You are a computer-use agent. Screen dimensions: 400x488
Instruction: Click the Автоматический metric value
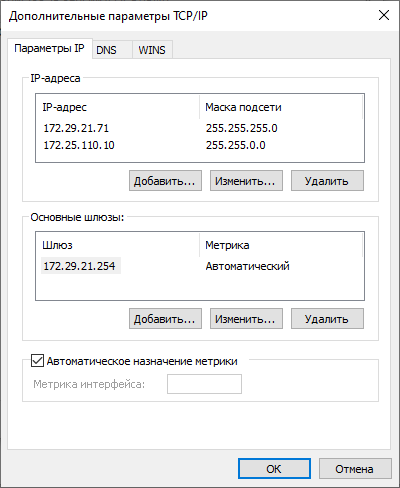tap(247, 266)
